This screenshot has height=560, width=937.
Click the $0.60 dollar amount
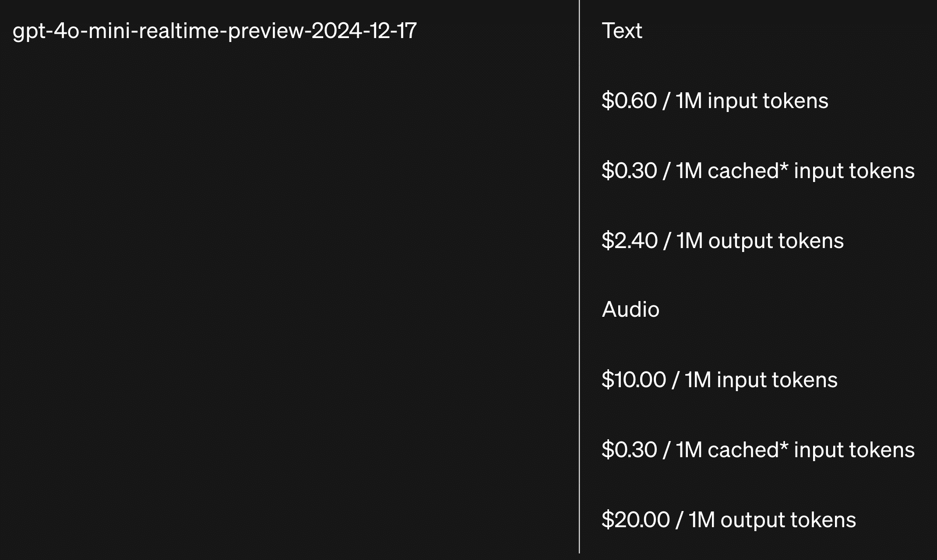pos(629,101)
